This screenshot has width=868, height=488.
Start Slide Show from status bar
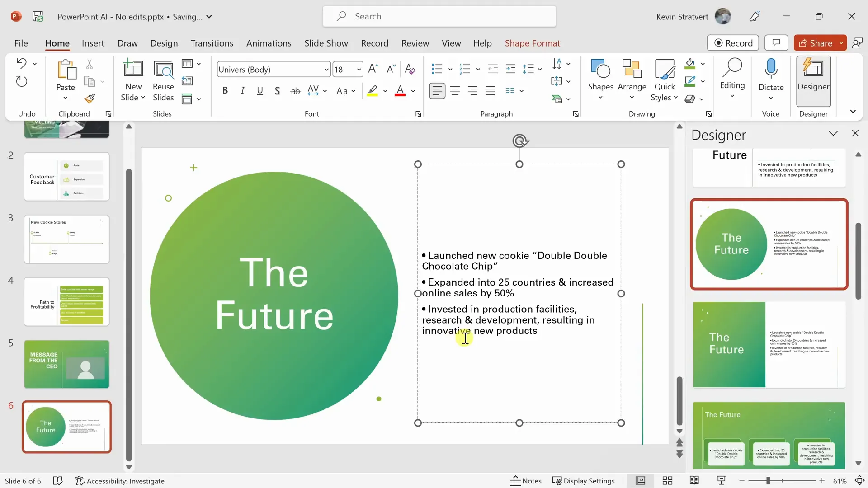coord(722,481)
